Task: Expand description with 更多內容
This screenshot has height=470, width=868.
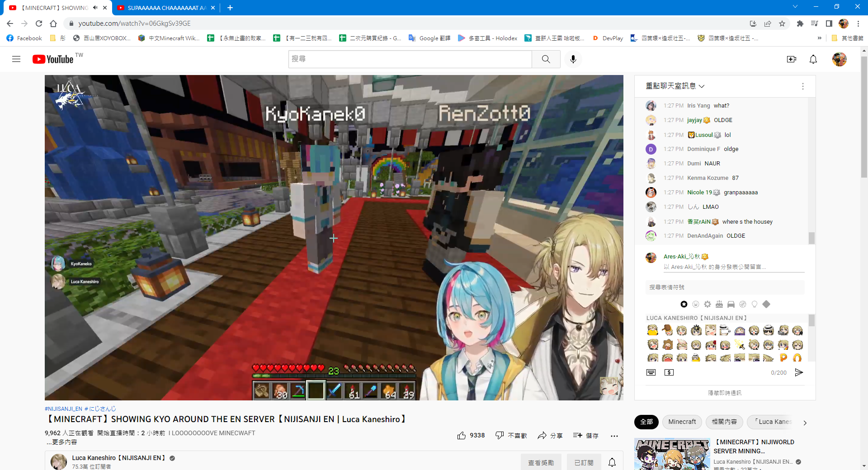Action: (62, 442)
